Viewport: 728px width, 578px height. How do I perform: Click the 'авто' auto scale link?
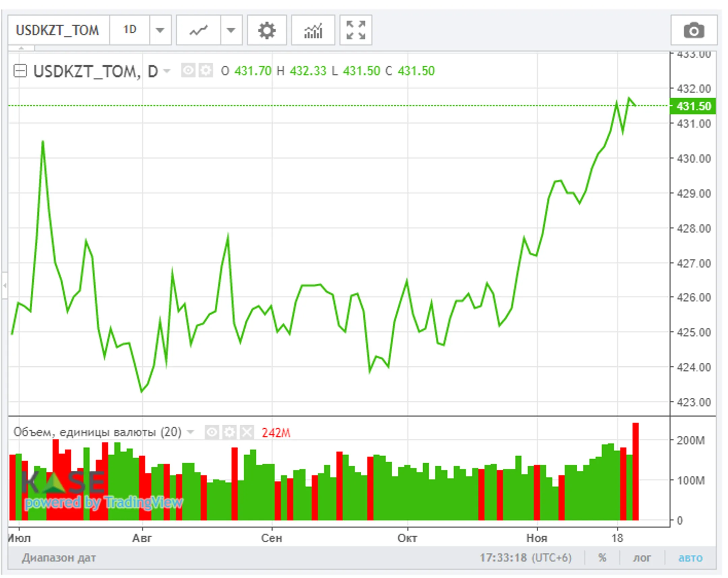(x=690, y=557)
